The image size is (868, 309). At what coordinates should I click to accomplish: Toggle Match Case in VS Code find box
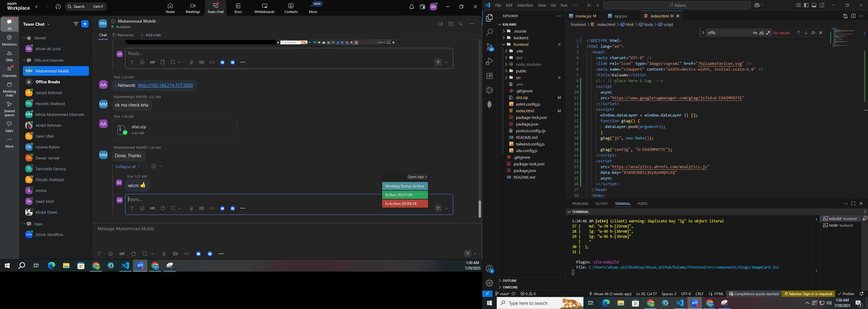click(755, 33)
